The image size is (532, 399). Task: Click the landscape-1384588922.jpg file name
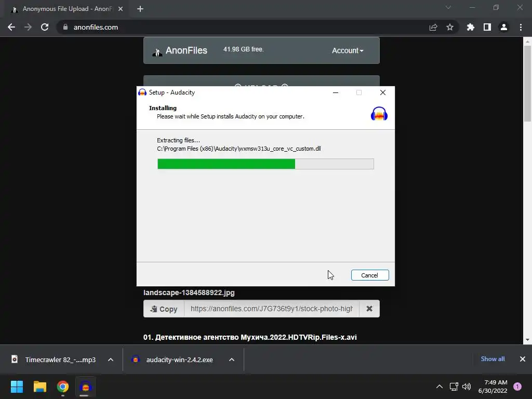189,293
